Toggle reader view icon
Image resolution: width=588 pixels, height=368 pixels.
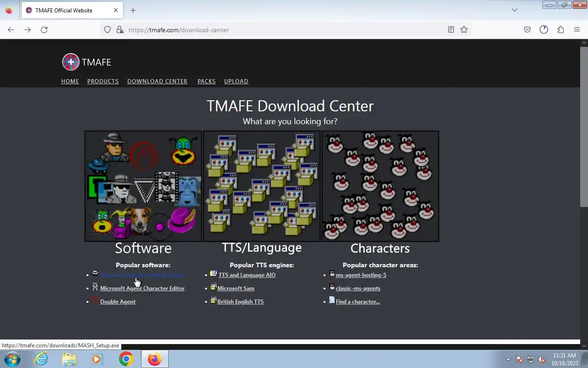pos(451,30)
